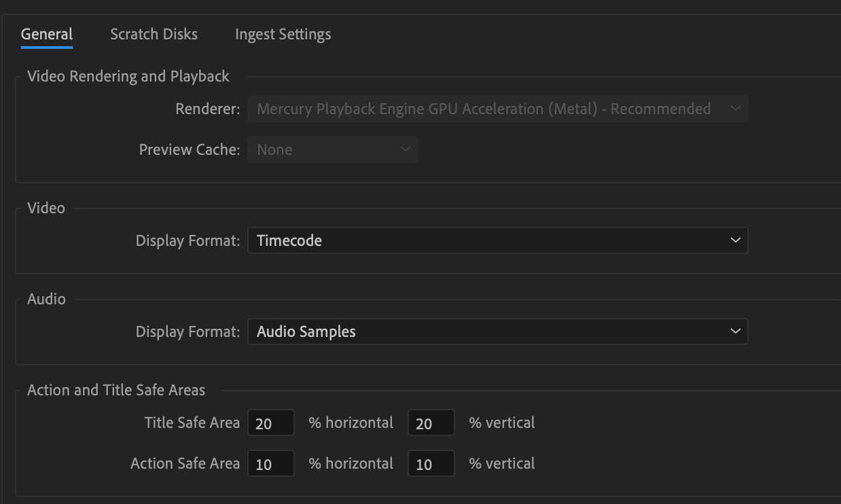The width and height of the screenshot is (841, 504).
Task: Click the Title Safe Area label
Action: coord(192,422)
